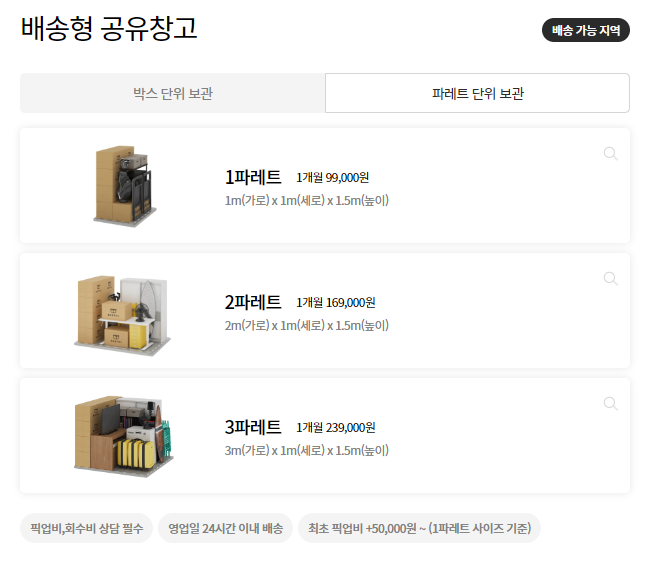The width and height of the screenshot is (648, 561).
Task: Click the 1개월 99,000원 price label
Action: [x=332, y=178]
